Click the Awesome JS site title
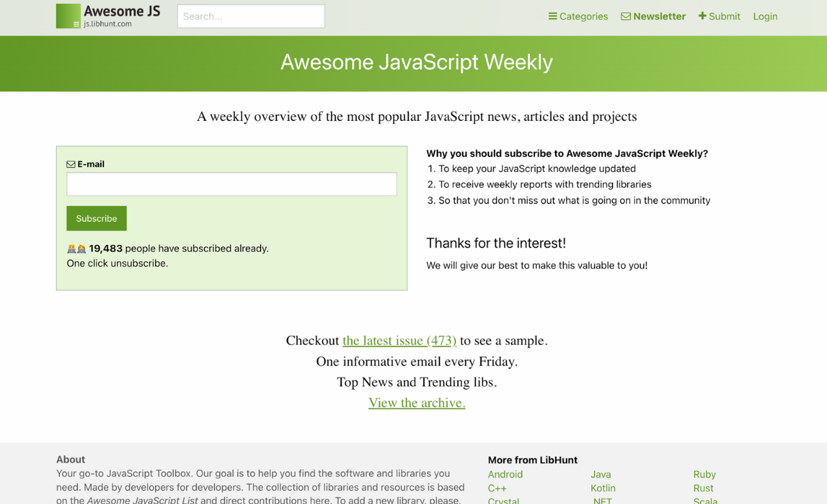This screenshot has width=827, height=504. tap(121, 11)
